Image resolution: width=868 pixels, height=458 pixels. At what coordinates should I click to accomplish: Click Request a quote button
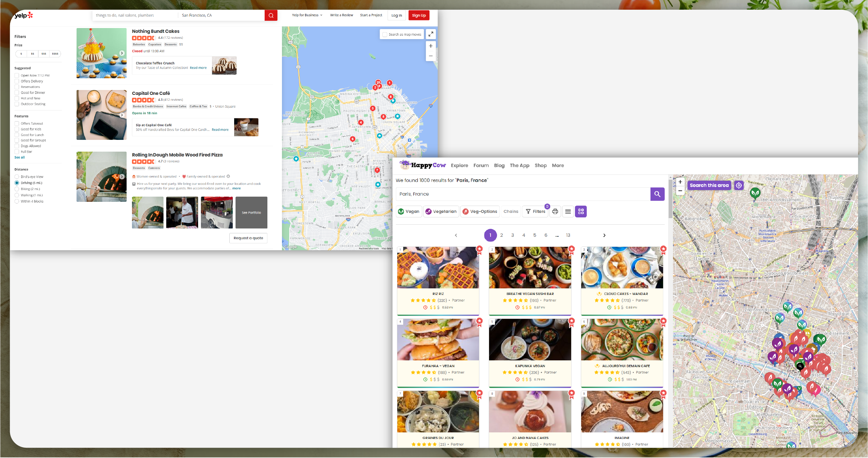248,238
